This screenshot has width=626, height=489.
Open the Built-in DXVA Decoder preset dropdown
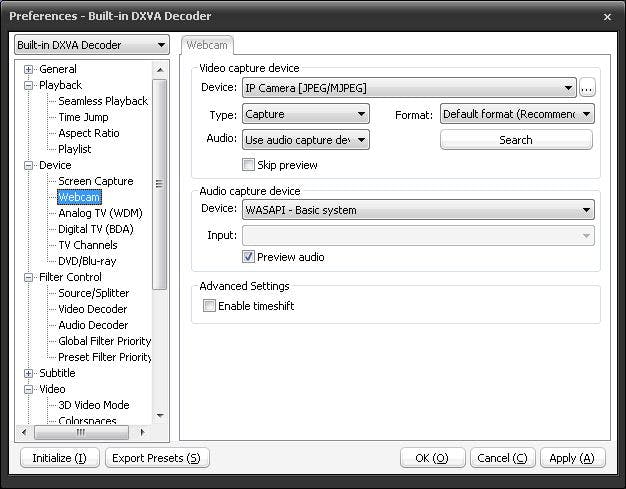pos(92,45)
